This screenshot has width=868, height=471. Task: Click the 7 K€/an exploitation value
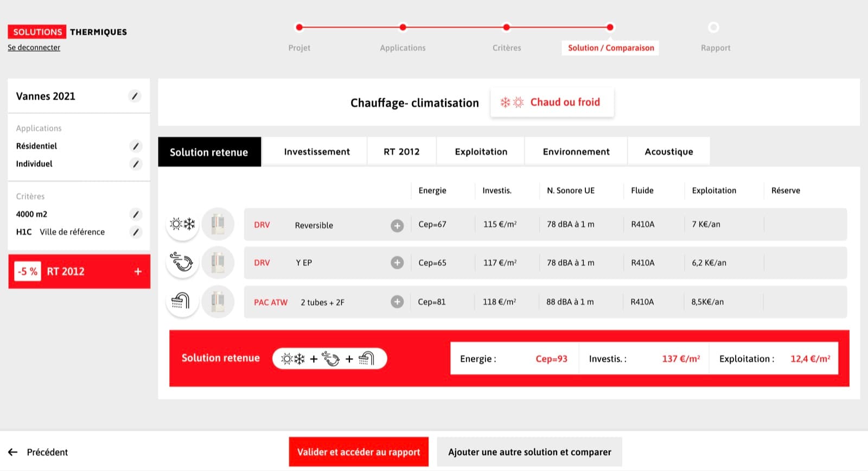tap(706, 225)
